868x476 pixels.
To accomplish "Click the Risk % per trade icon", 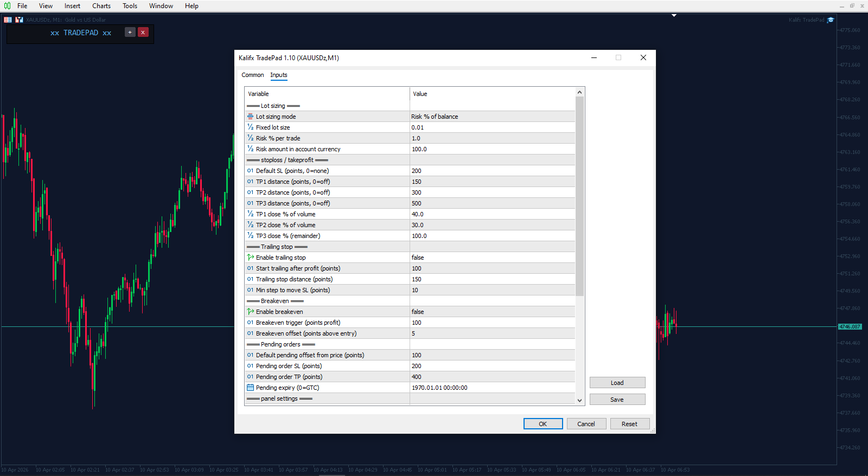I will (250, 138).
